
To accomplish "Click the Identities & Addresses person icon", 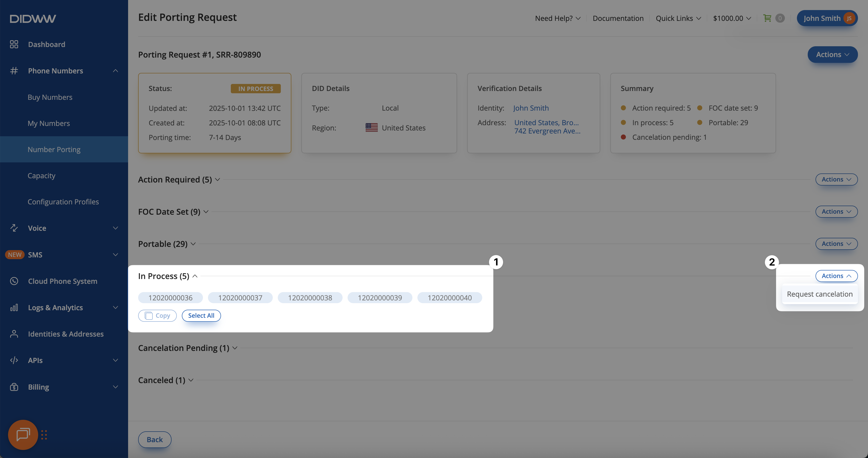I will click(14, 334).
